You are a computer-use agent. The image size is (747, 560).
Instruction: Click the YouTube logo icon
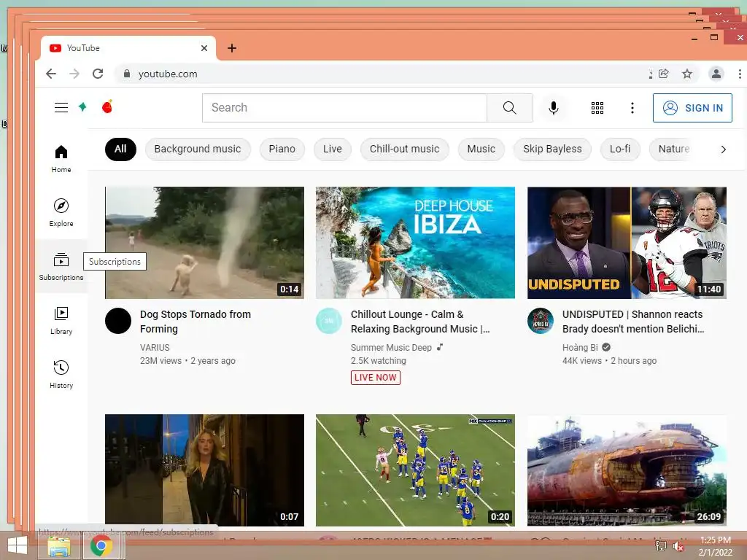tap(107, 106)
